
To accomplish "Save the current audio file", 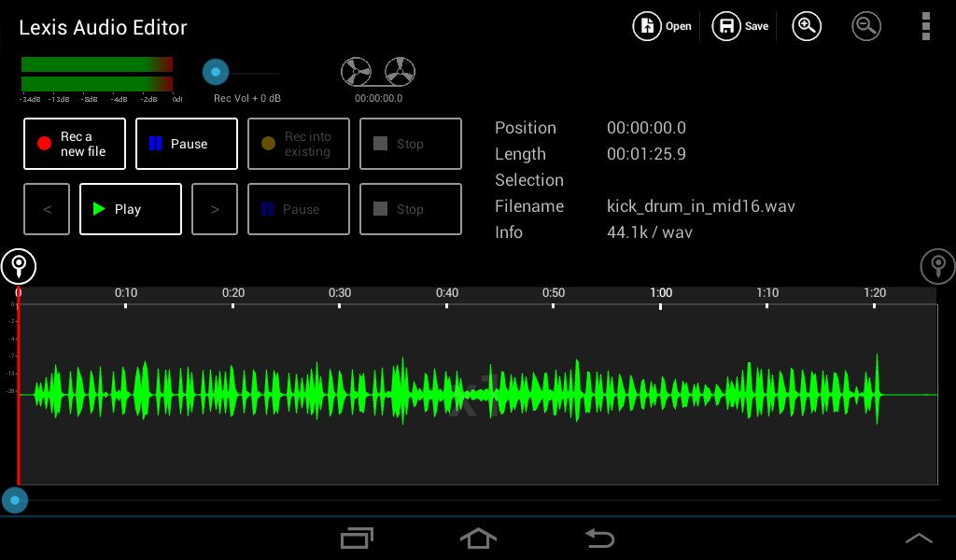I will click(x=740, y=26).
